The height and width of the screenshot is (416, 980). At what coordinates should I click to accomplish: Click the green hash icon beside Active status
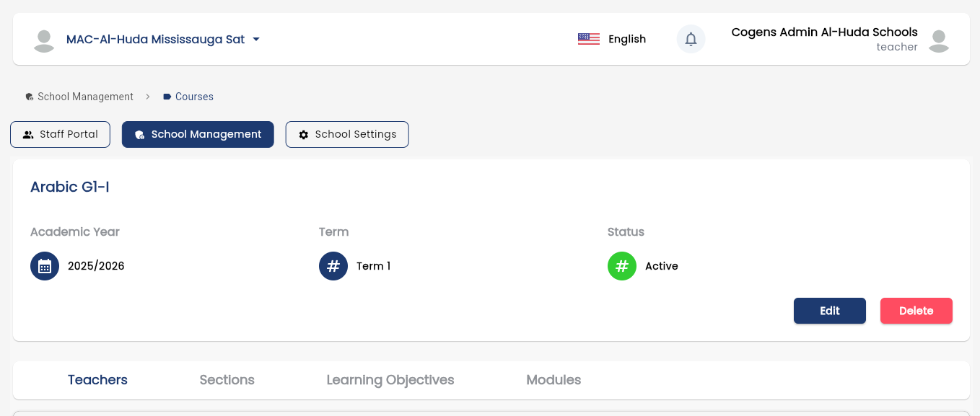[x=622, y=266]
